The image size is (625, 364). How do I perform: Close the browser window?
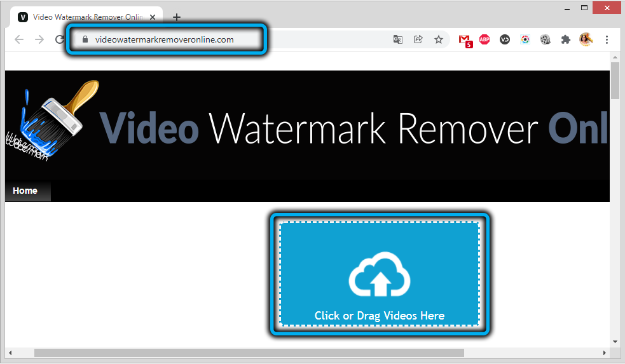coord(607,8)
